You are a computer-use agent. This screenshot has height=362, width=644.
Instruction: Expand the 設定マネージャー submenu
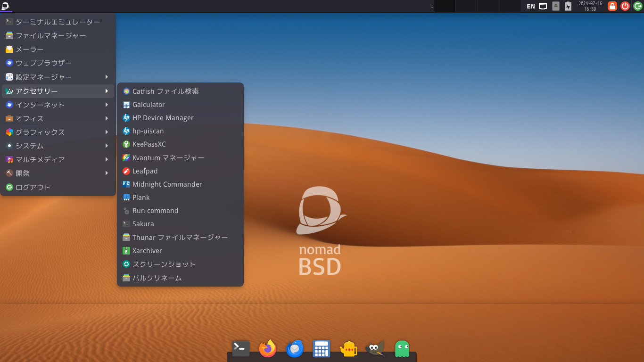[58, 77]
